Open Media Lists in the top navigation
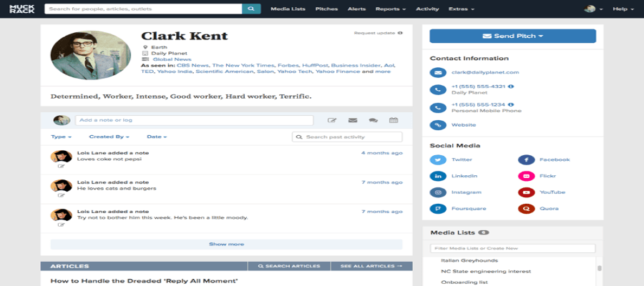 click(x=288, y=9)
